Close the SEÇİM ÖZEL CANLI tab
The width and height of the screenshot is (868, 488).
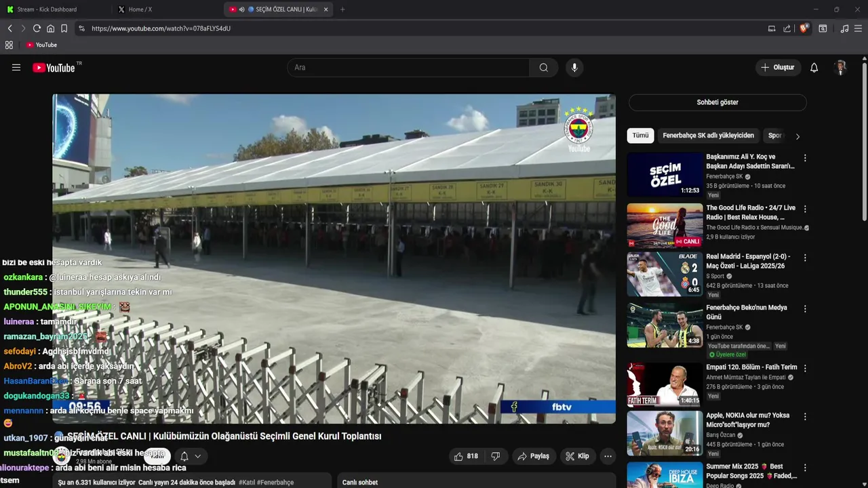[x=325, y=9]
